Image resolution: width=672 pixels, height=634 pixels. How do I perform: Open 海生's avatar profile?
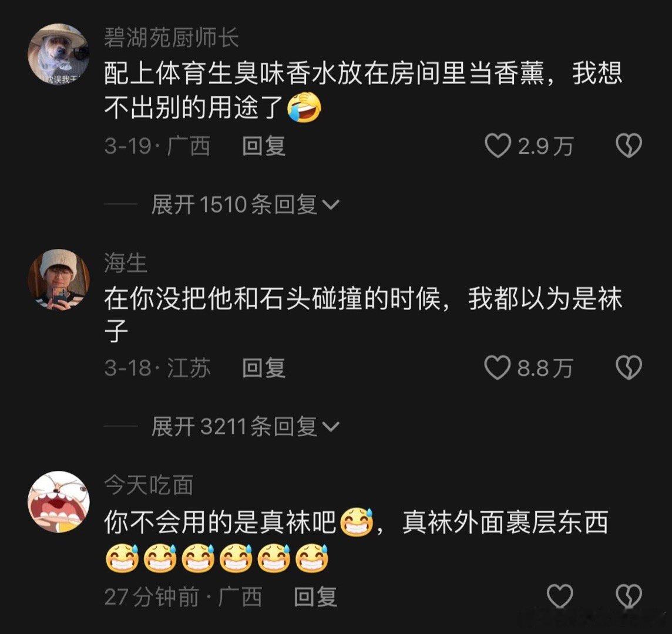pos(59,280)
